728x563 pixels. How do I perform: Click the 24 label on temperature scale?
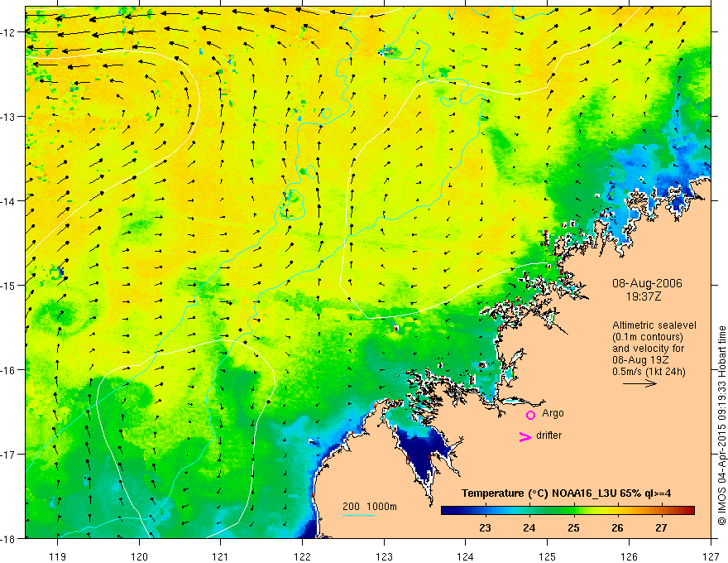[x=529, y=527]
